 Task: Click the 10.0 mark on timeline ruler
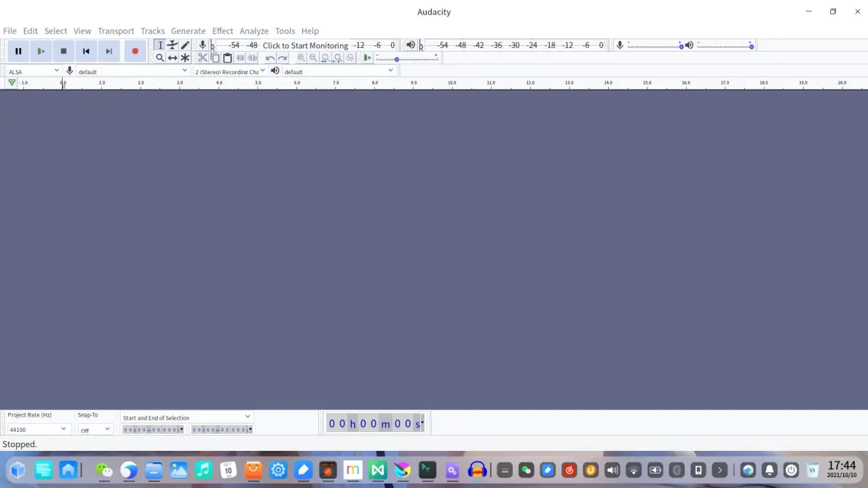pyautogui.click(x=452, y=82)
